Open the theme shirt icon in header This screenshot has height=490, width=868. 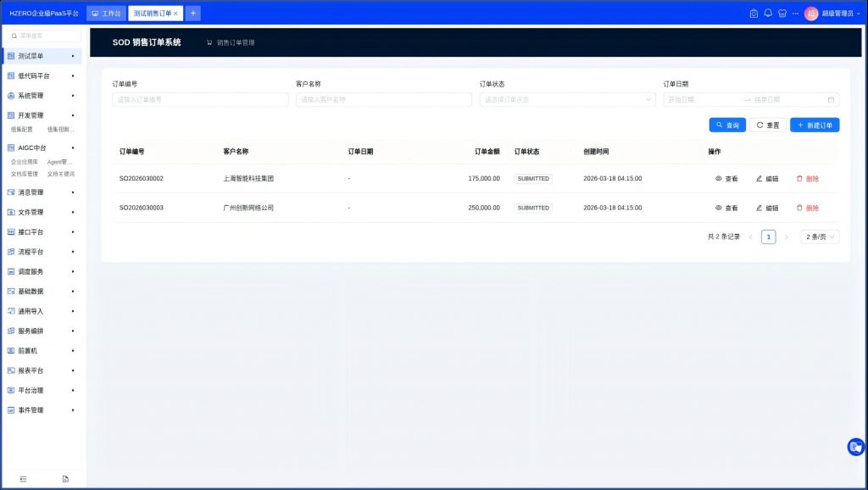click(782, 14)
